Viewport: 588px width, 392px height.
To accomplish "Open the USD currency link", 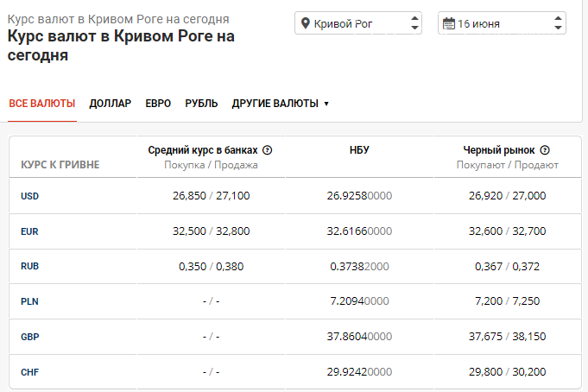I will 29,196.
